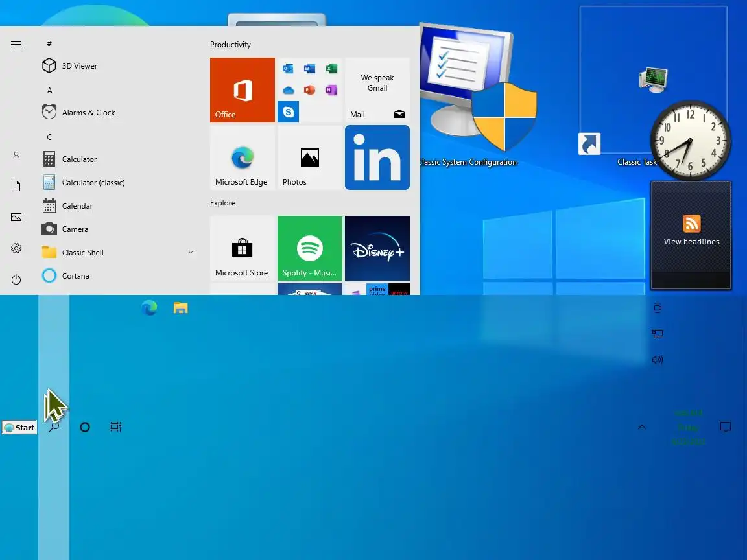Open the Disney+ tile
747x560 pixels.
coord(377,248)
